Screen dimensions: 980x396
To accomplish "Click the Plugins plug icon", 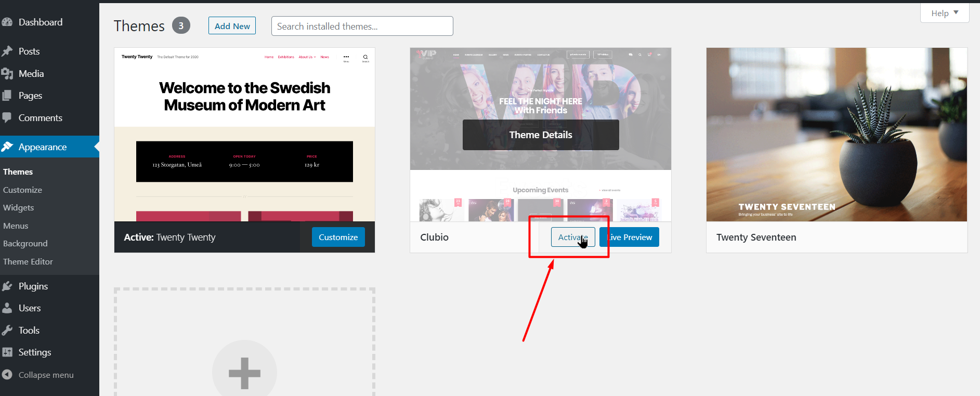I will pyautogui.click(x=7, y=286).
